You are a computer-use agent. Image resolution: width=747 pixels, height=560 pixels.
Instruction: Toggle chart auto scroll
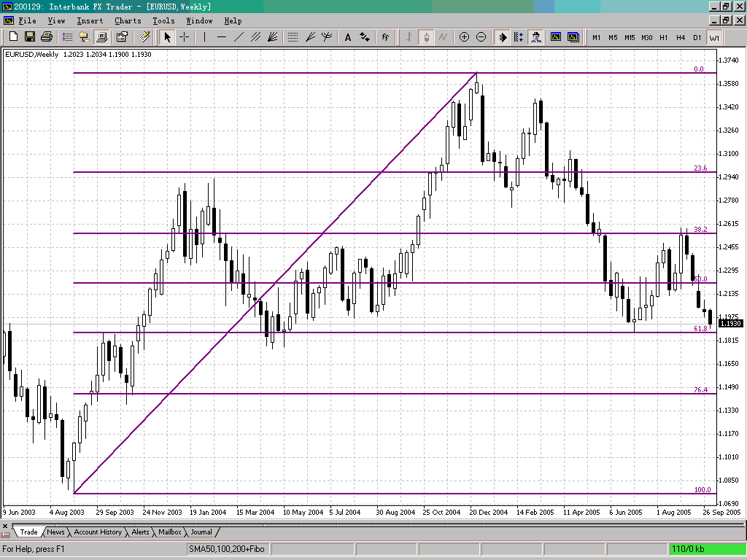[x=503, y=37]
